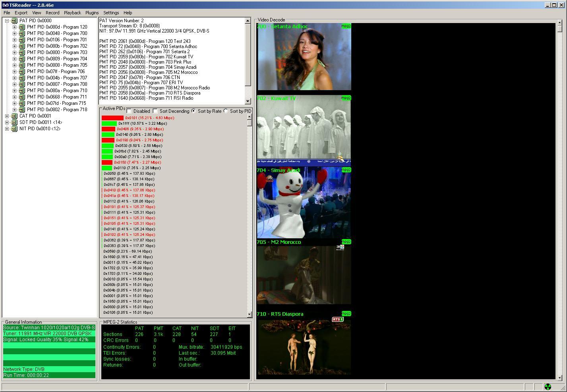Enable the Sort Decending checkbox
This screenshot has height=392, width=567.
pyautogui.click(x=155, y=111)
